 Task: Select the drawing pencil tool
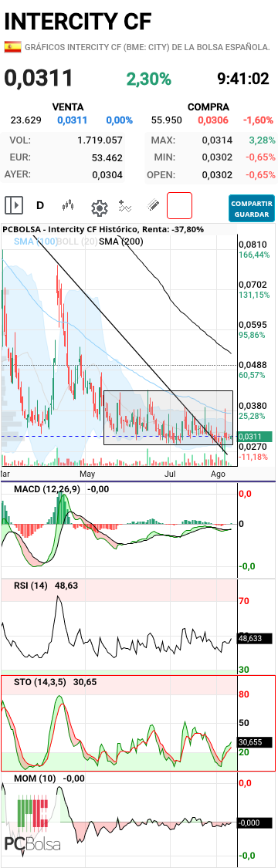(x=153, y=206)
